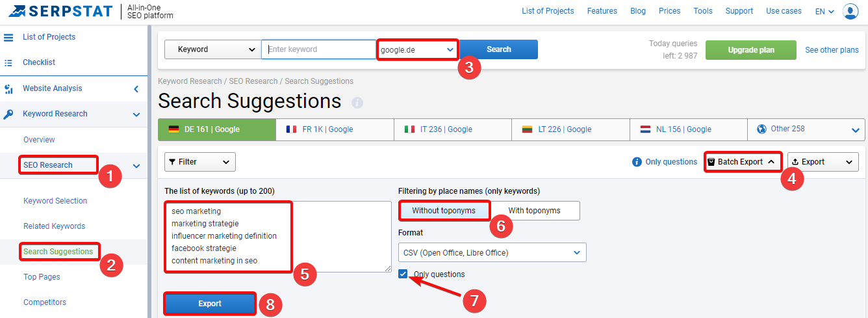Click into the Enter keyword input field
The image size is (868, 318).
319,49
